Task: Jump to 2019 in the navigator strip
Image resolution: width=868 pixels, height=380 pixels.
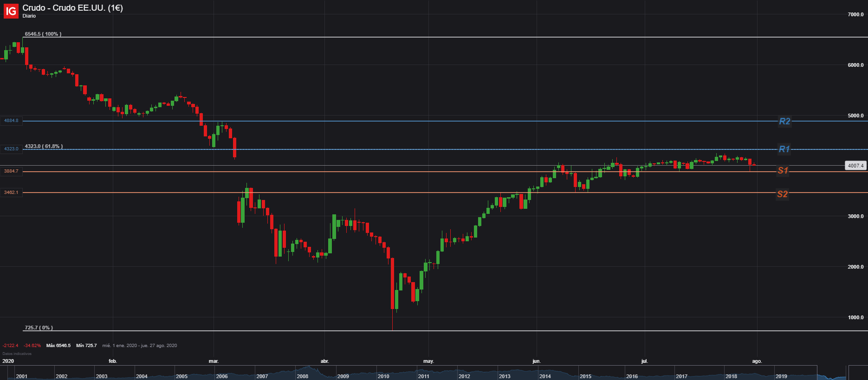Action: tap(781, 376)
